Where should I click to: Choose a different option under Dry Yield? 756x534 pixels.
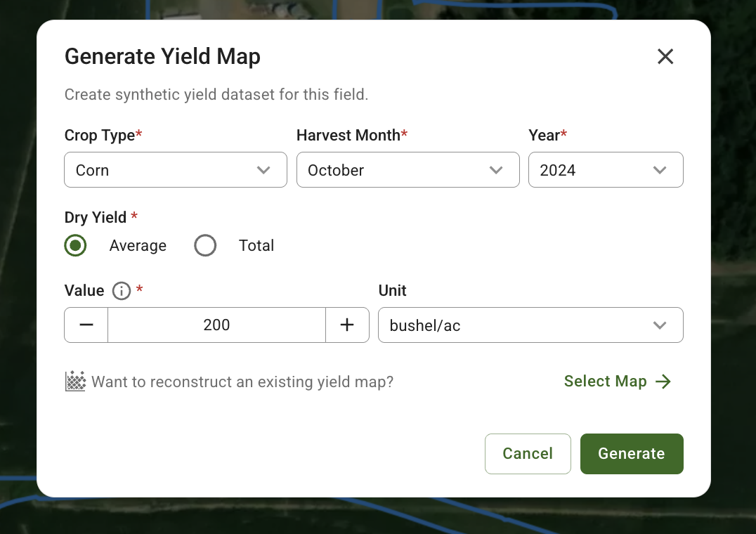click(x=205, y=245)
